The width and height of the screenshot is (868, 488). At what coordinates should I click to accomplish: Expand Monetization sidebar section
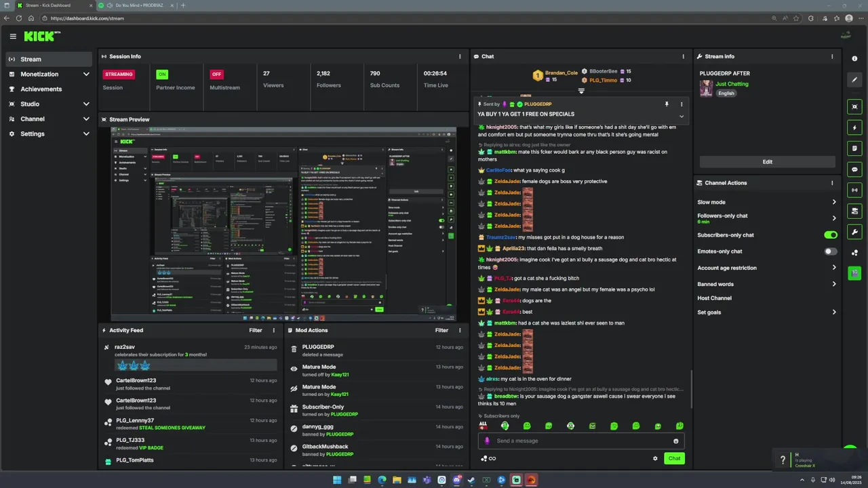[86, 74]
